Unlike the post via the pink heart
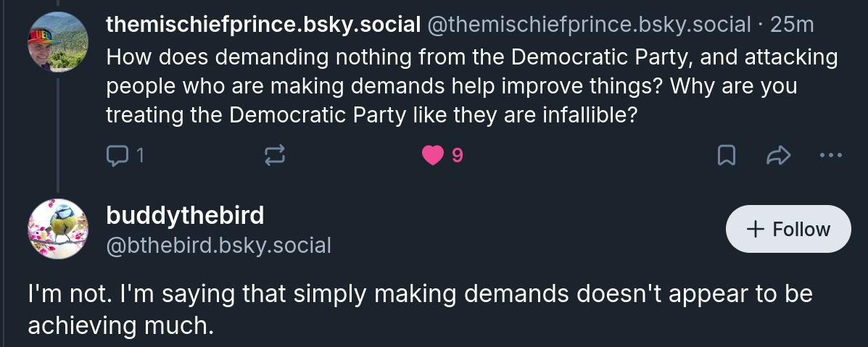Screen dimensions: 868x347 [433, 155]
